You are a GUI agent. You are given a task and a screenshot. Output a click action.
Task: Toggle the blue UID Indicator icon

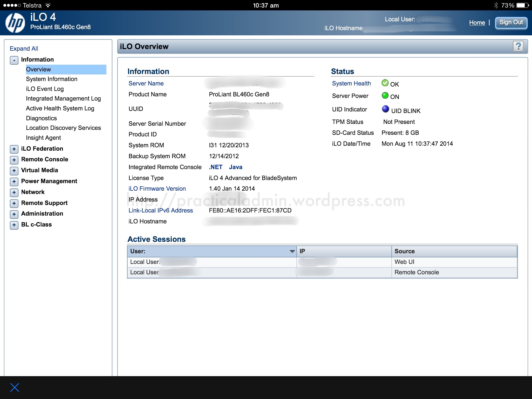(x=385, y=109)
